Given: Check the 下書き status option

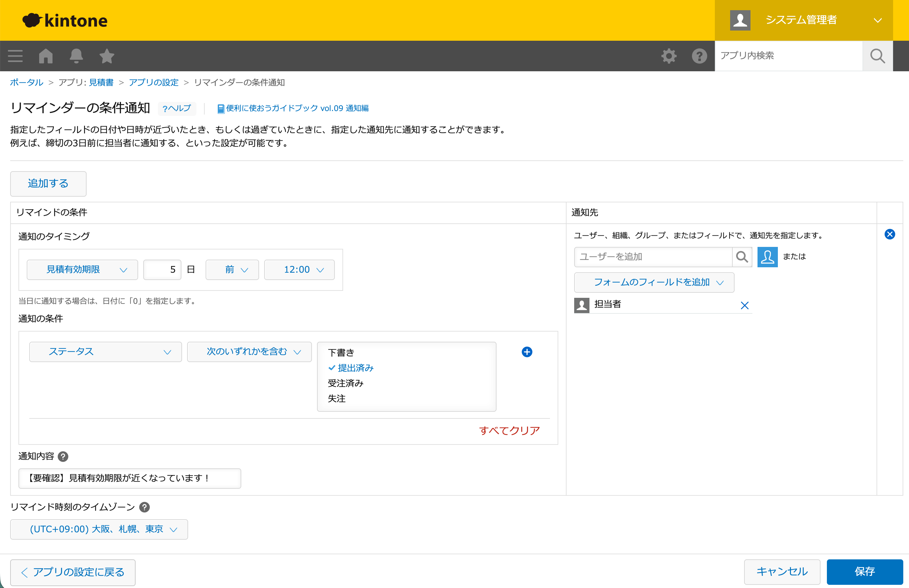Looking at the screenshot, I should (341, 352).
